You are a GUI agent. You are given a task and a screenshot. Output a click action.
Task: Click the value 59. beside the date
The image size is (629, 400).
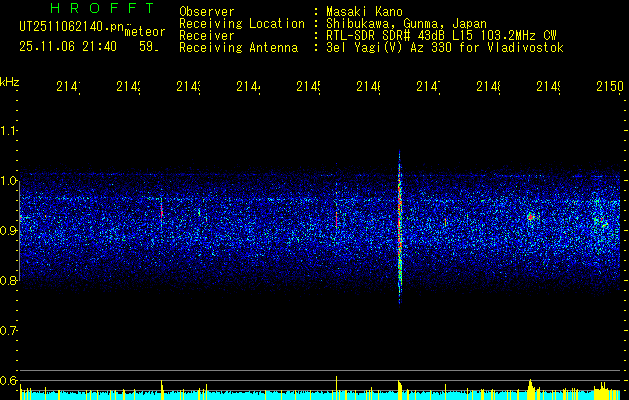(x=149, y=47)
